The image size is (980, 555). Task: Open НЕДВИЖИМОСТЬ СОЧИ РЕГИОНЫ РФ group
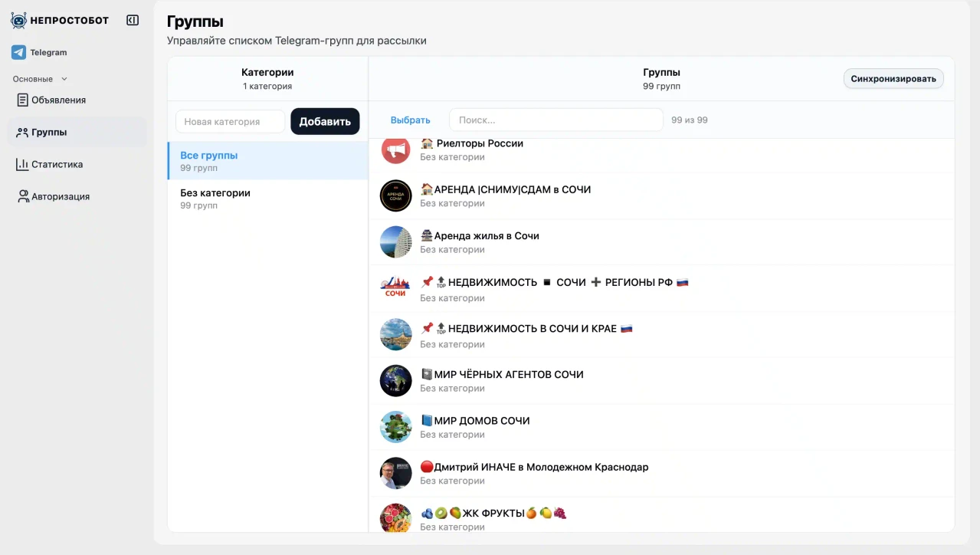point(661,288)
